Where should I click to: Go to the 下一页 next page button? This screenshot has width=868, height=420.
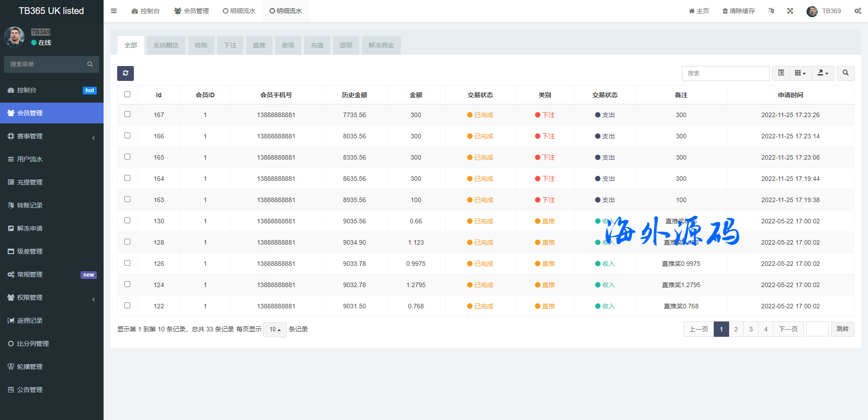[x=788, y=329]
